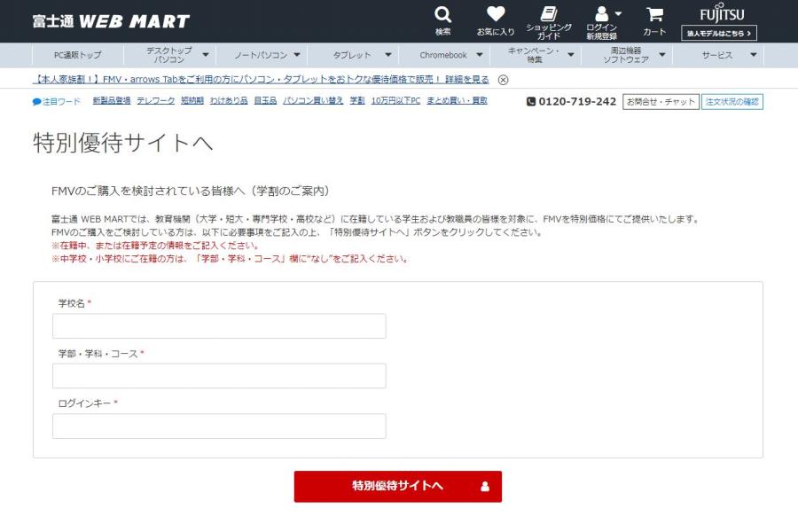The image size is (798, 532).
Task: Expand the ノートパソコン menu arrow
Action: pyautogui.click(x=297, y=54)
